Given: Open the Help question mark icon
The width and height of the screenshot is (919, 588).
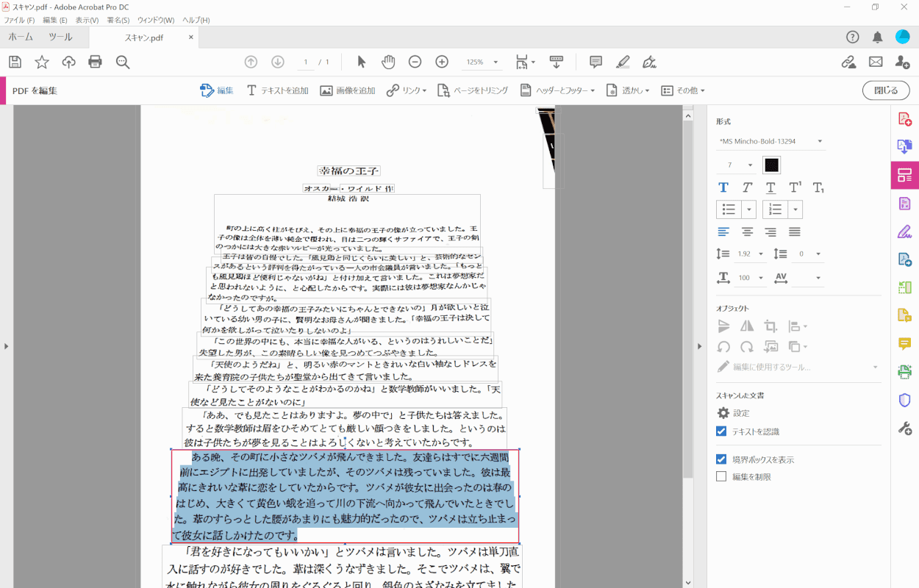Looking at the screenshot, I should point(853,37).
